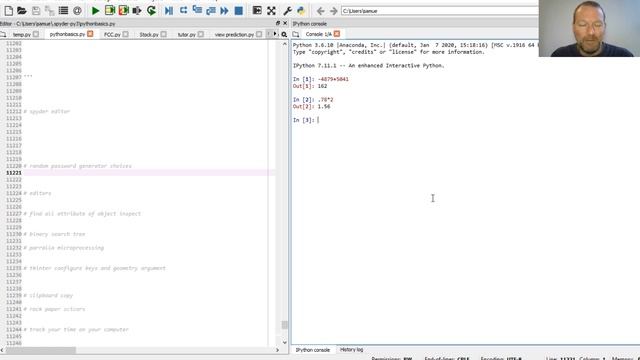Re-run the last script icon
Image resolution: width=640 pixels, height=360 pixels.
point(151,11)
